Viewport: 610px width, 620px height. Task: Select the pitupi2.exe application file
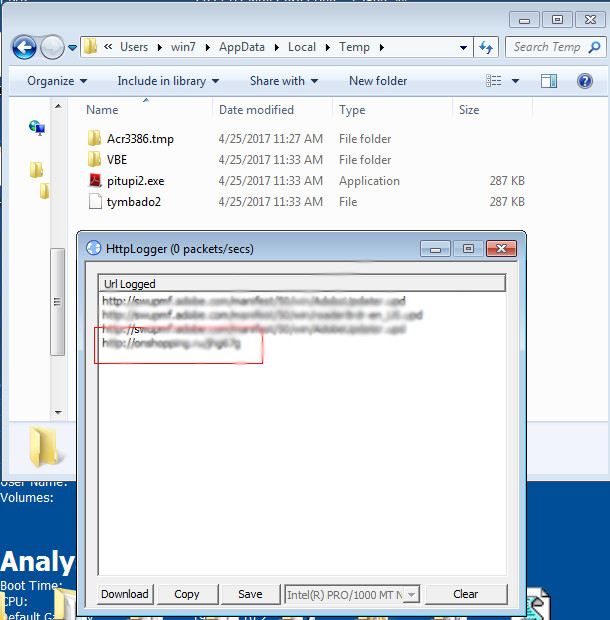137,181
